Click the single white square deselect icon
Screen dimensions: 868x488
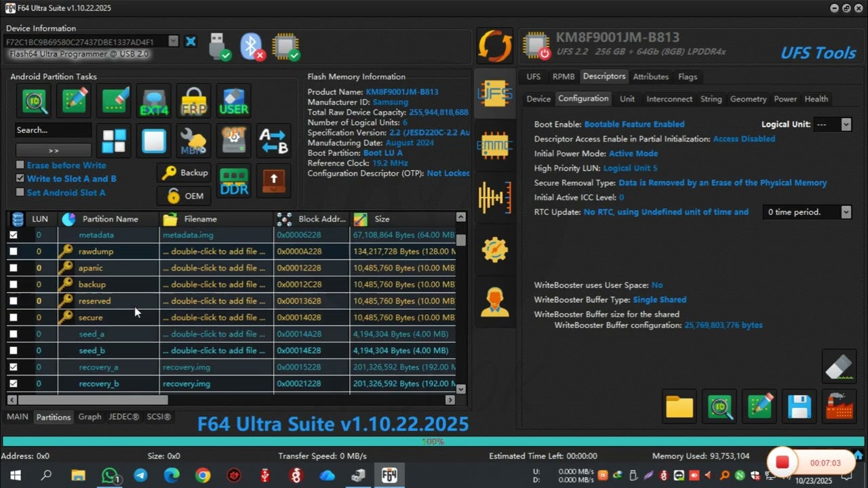pos(154,142)
